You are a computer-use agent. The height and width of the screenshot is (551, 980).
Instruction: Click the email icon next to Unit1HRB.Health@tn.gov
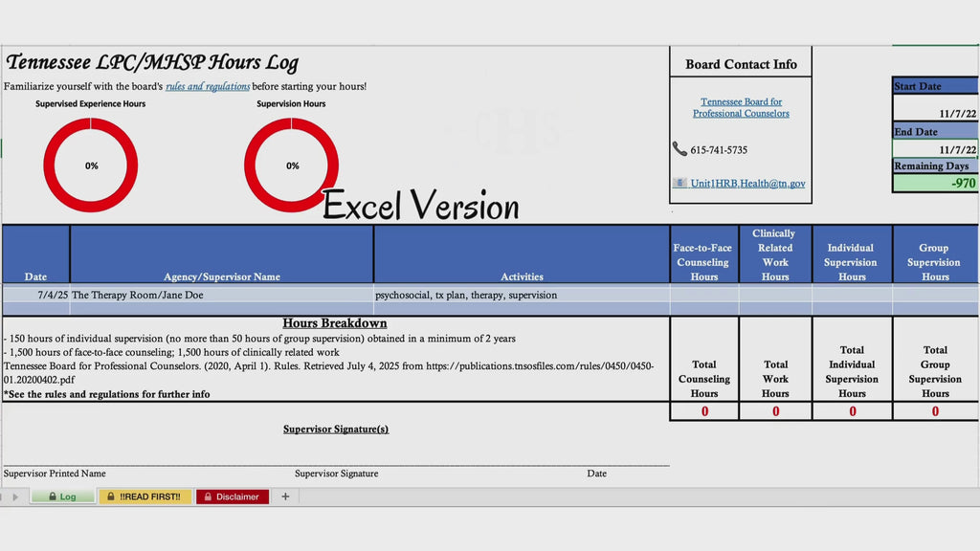[679, 183]
